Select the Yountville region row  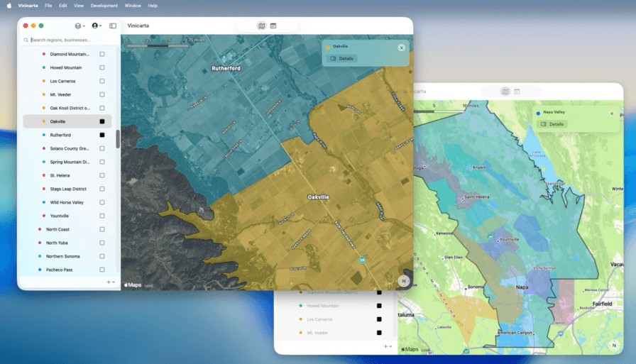[x=67, y=216]
